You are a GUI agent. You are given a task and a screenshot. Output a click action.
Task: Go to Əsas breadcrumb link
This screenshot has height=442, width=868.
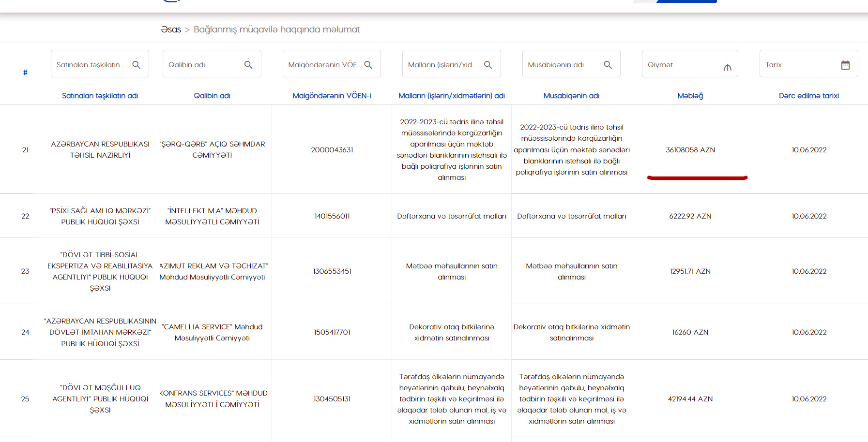point(171,29)
